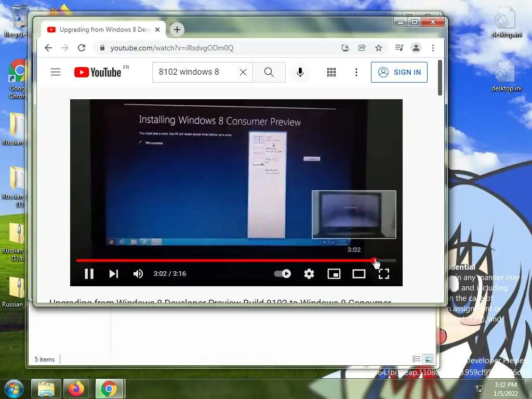532x399 pixels.
Task: Click the taskbar clock showing 7:32 PM
Action: pos(506,389)
